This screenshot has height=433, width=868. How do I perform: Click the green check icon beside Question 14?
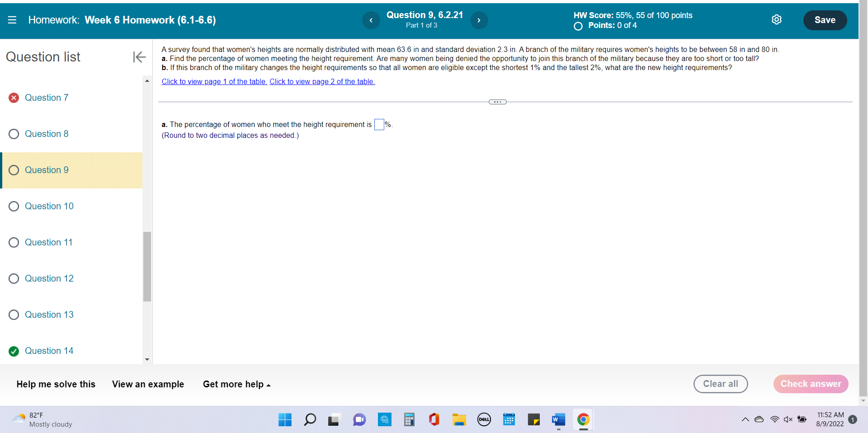point(14,351)
